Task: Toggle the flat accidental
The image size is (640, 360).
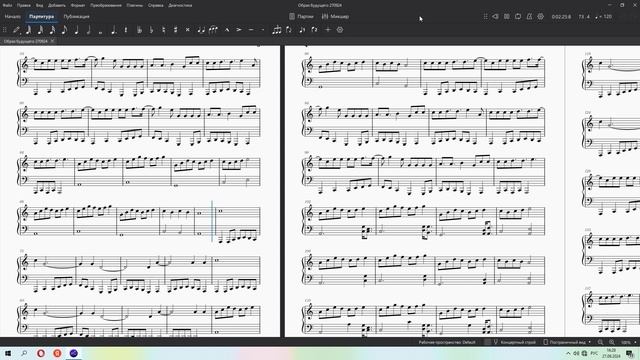Action: pyautogui.click(x=151, y=29)
